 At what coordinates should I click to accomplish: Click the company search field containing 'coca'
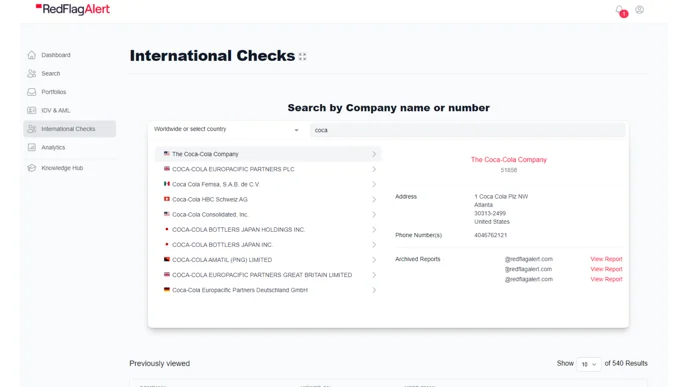coord(468,130)
